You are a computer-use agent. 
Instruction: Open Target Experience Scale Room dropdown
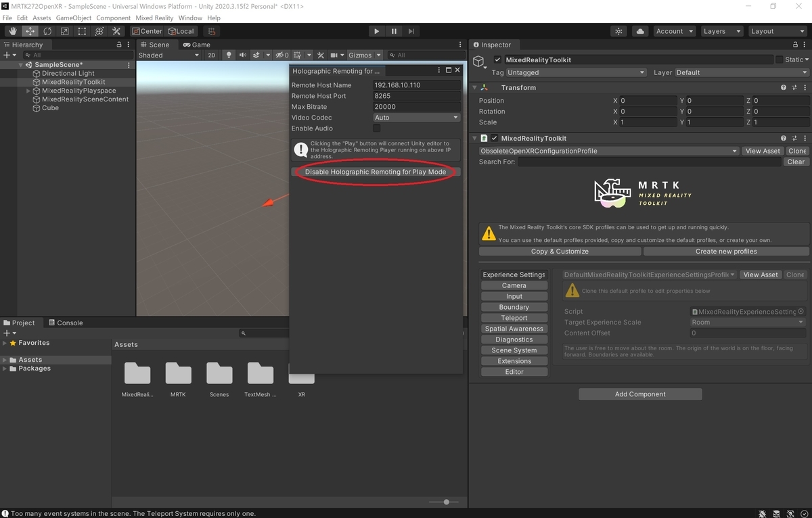(747, 322)
